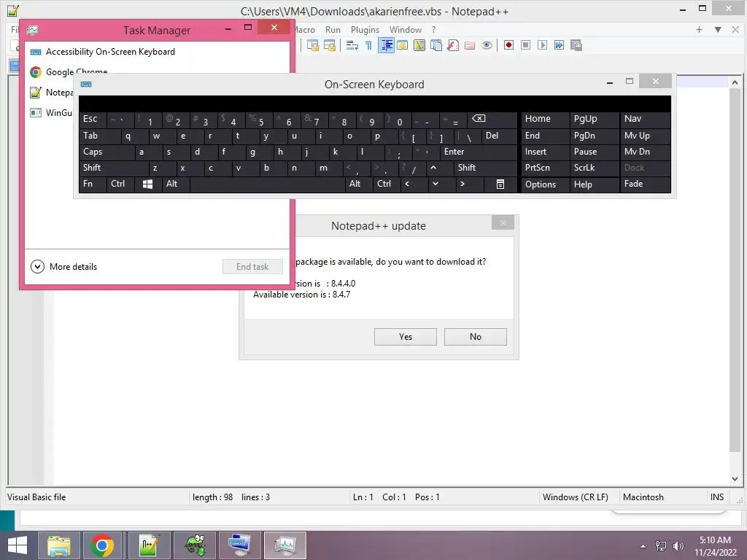The width and height of the screenshot is (747, 560).
Task: Click Macintosh encoding in status bar
Action: click(643, 497)
